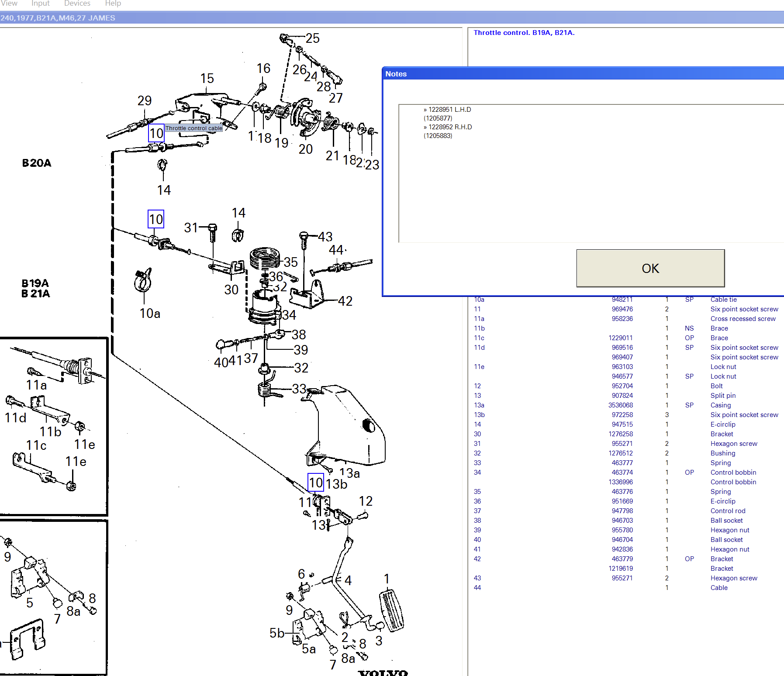Image resolution: width=784 pixels, height=676 pixels.
Task: Select Hexagon screw row 31
Action: point(626,444)
